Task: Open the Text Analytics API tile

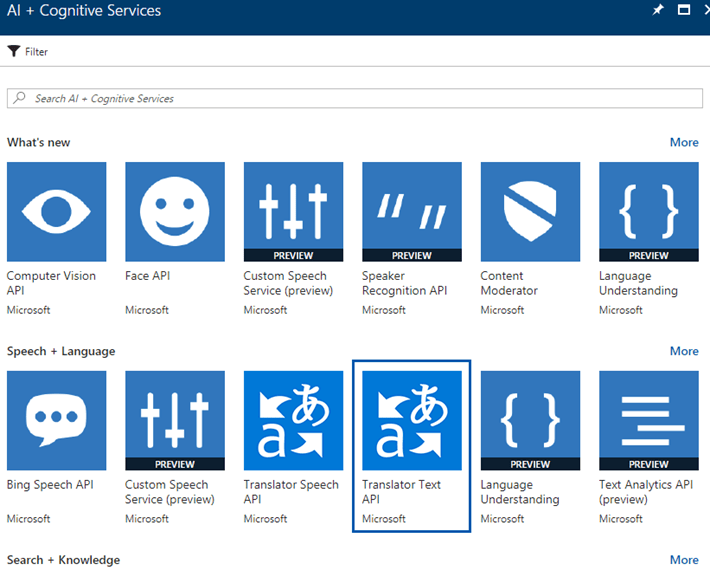Action: 648,421
